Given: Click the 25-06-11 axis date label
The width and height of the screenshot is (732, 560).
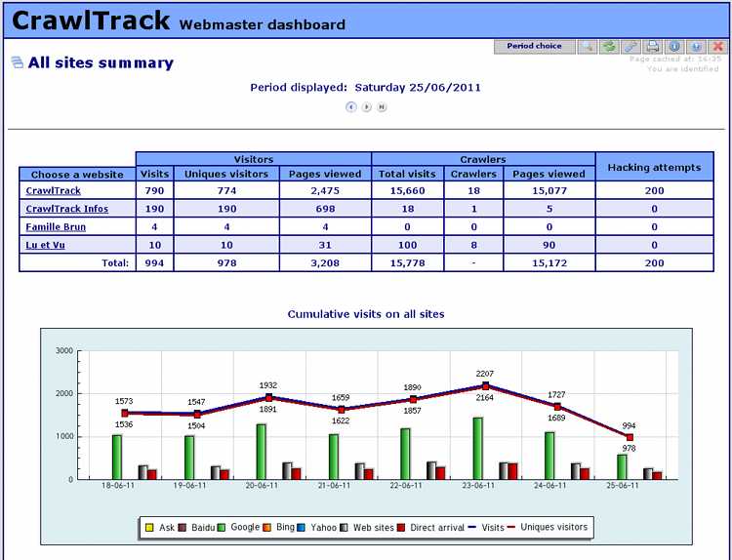Looking at the screenshot, I should 623,485.
